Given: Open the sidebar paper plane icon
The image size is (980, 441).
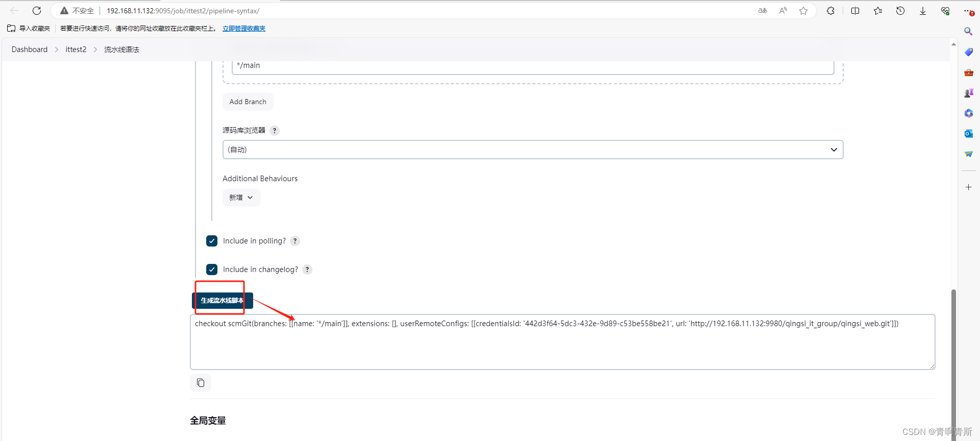Looking at the screenshot, I should [968, 154].
